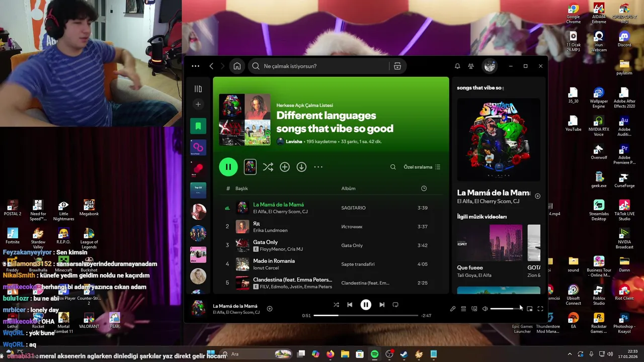Screen dimensions: 644x362
Task: Search within the playlist using the magnifier icon
Action: tap(393, 167)
